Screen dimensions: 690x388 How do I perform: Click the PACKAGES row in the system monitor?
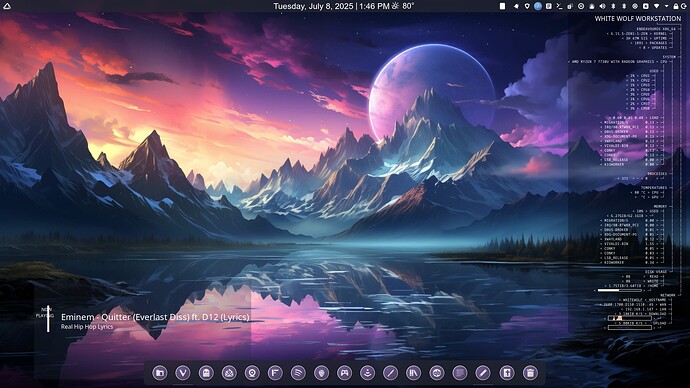(650, 43)
